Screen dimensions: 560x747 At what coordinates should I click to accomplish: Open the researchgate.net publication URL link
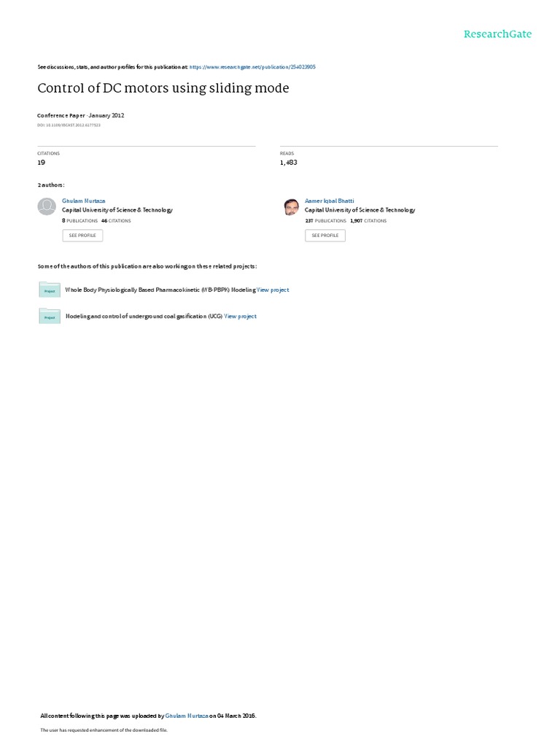(x=252, y=67)
